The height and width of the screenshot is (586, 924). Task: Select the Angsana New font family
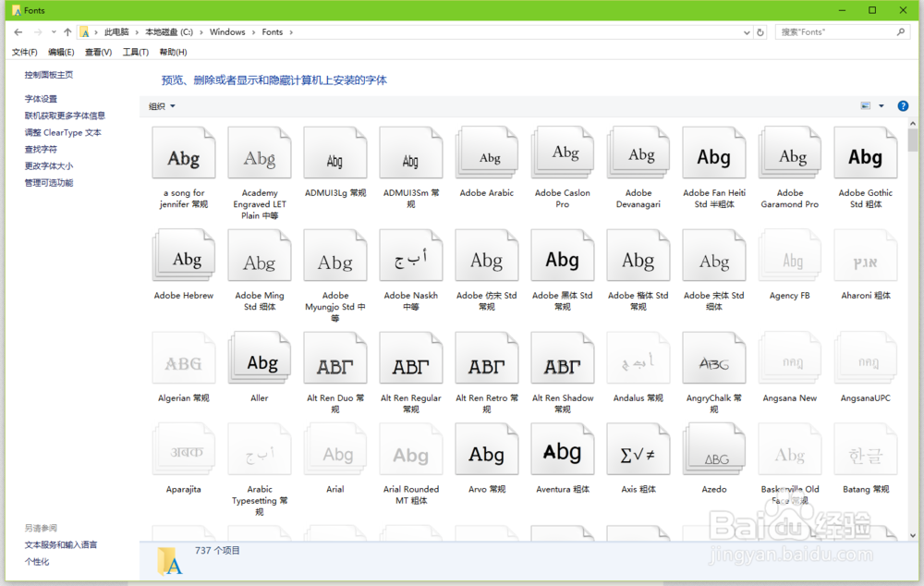click(x=790, y=358)
